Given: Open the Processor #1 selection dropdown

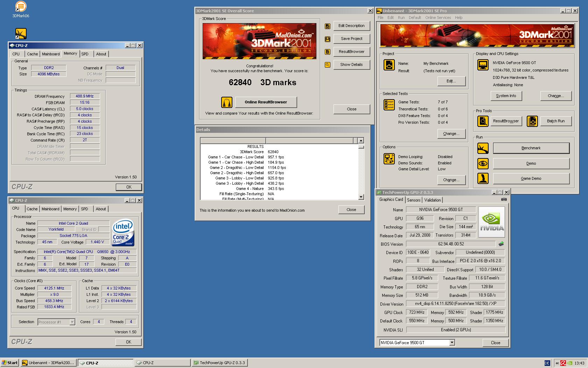Looking at the screenshot, I should pyautogui.click(x=72, y=322).
